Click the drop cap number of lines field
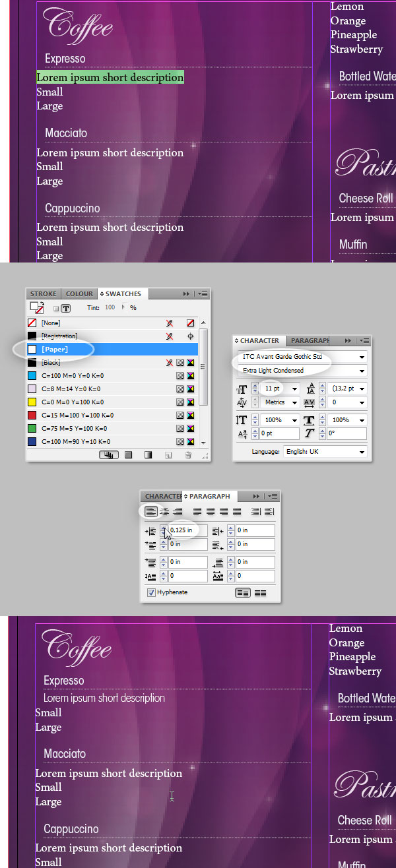Viewport: 396px width, 868px height. [x=187, y=576]
